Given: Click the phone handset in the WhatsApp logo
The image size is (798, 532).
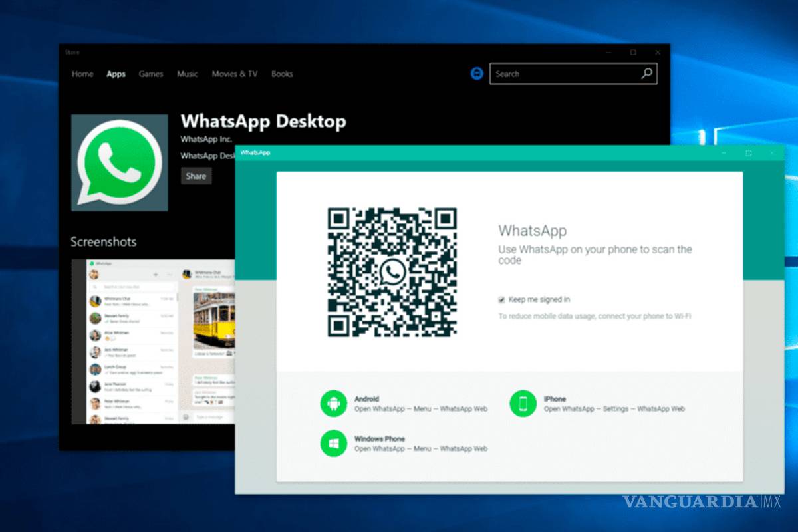Looking at the screenshot, I should pos(118,162).
